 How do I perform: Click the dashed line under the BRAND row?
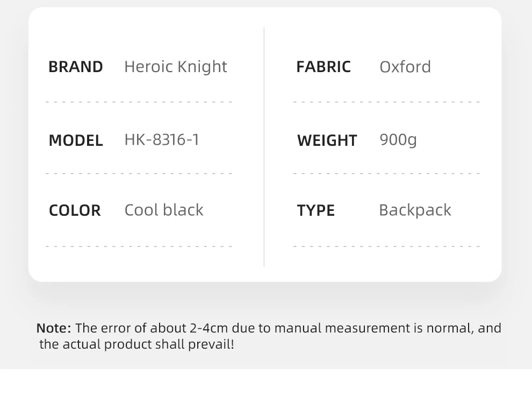click(139, 102)
